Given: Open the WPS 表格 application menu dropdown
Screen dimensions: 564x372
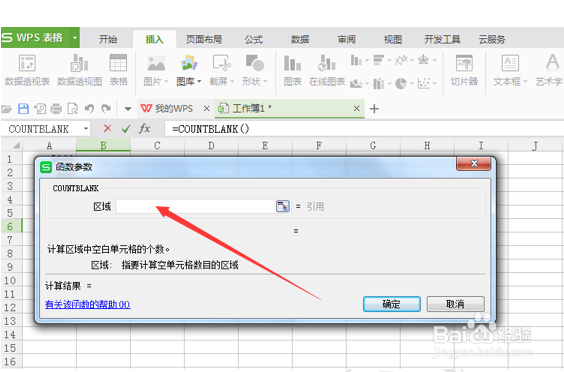Looking at the screenshot, I should point(75,37).
